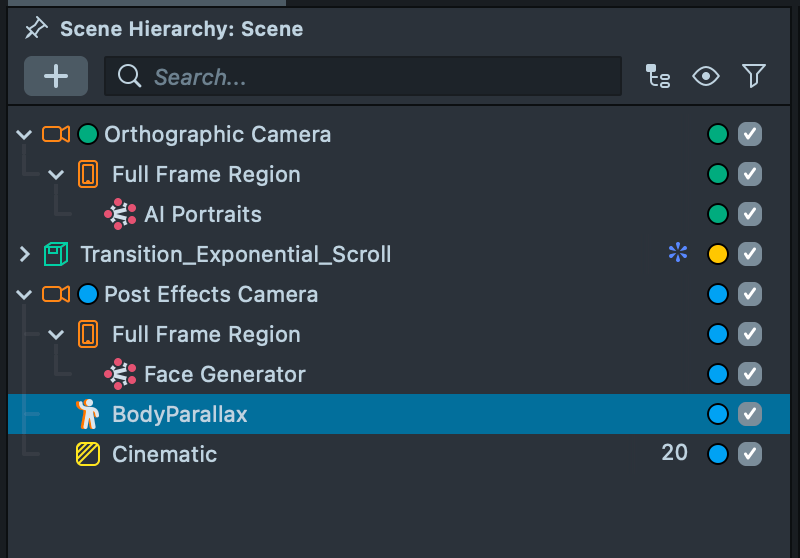
Task: Click the BodyParallax figure icon
Action: coord(88,414)
